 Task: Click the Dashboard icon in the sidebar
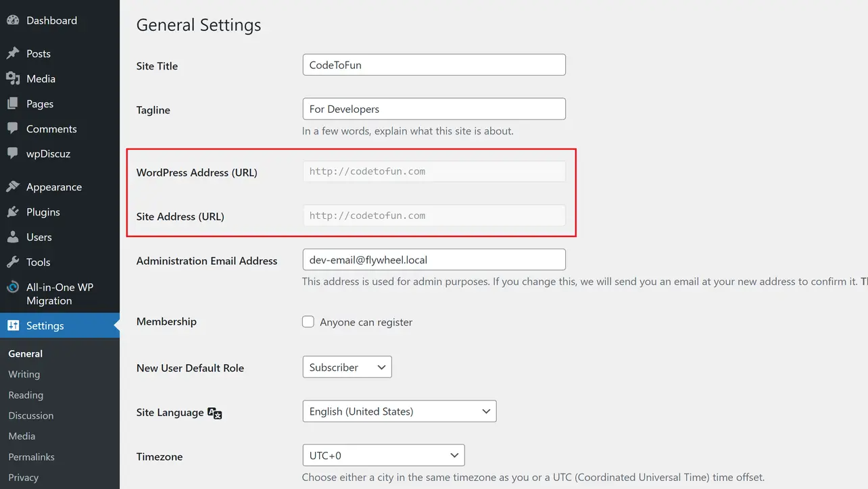14,20
